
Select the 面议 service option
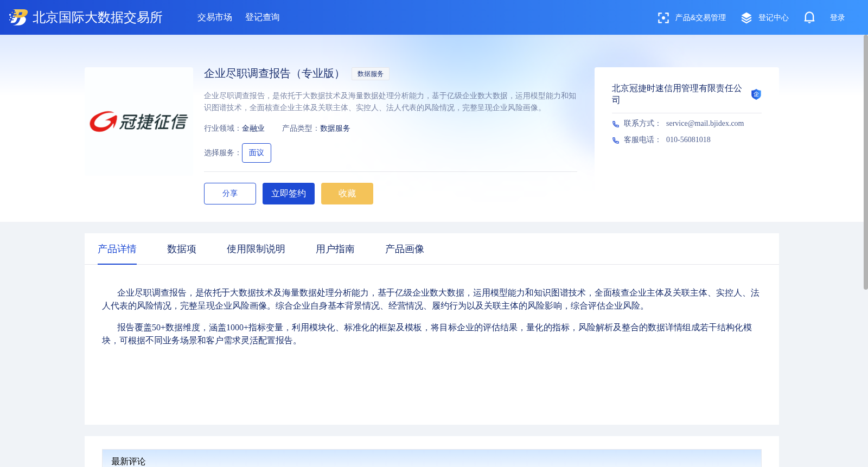[257, 153]
